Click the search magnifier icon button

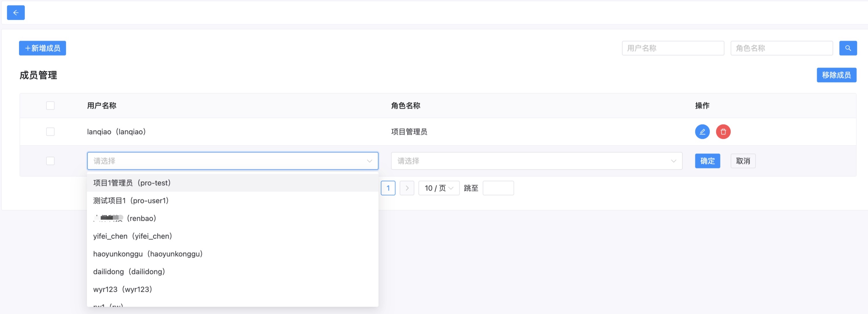pyautogui.click(x=848, y=48)
